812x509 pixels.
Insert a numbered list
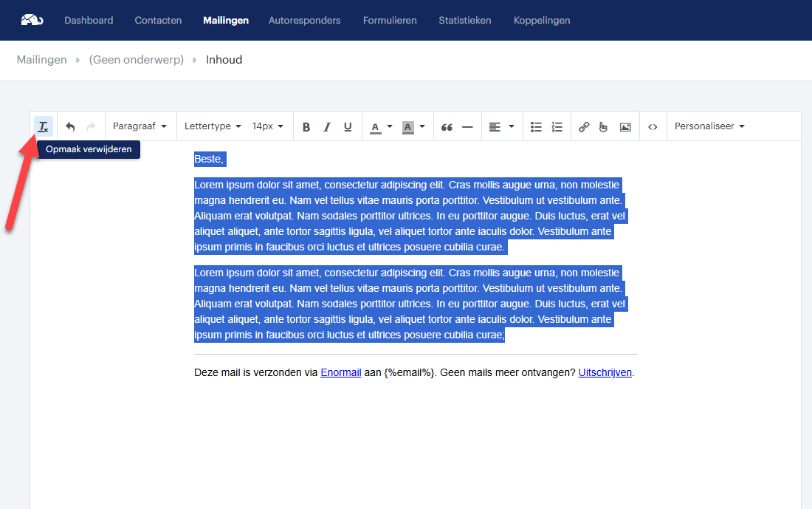[557, 127]
